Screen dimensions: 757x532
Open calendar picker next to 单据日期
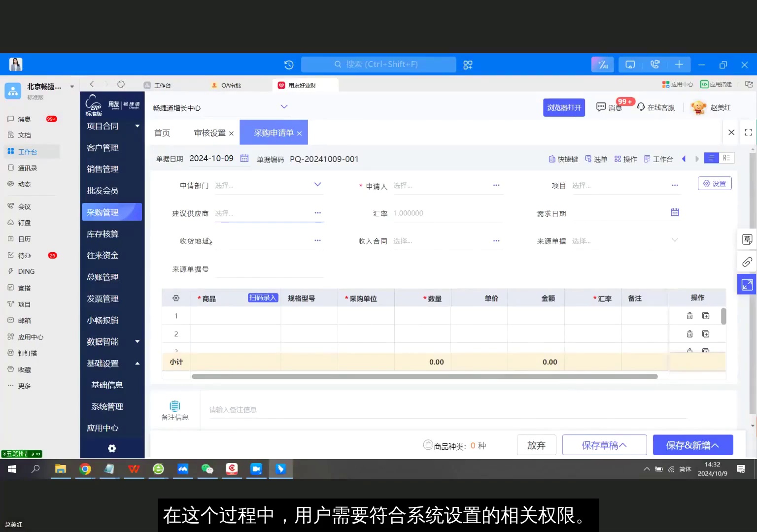tap(244, 158)
